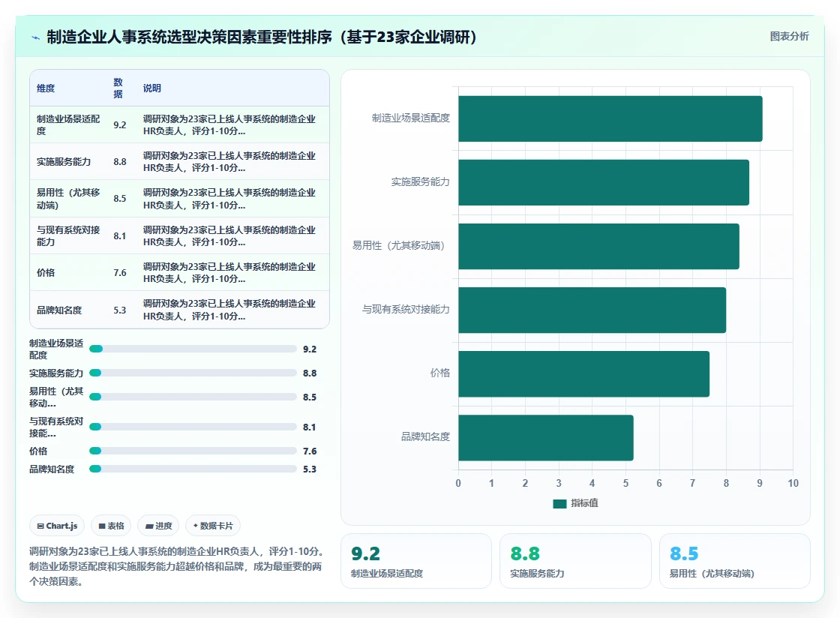Click the 易用性（尤其移动端） chart bar

[x=599, y=246]
